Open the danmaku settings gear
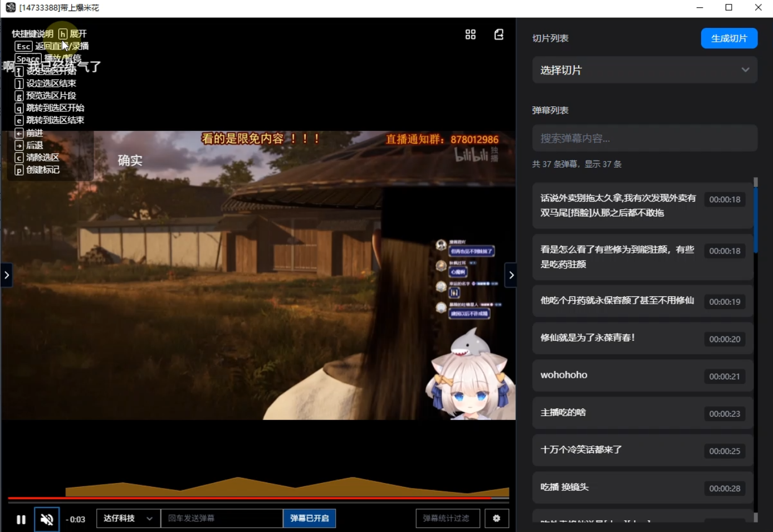Screen dimensions: 773x532 tap(497, 519)
